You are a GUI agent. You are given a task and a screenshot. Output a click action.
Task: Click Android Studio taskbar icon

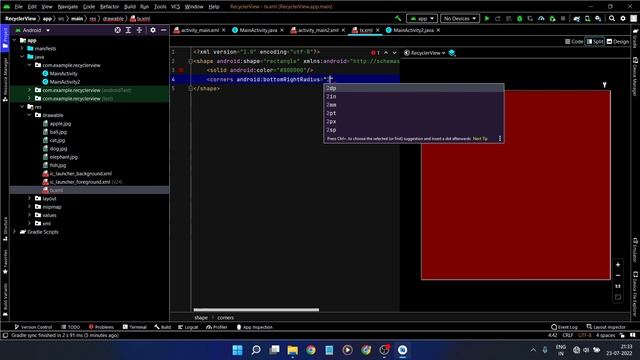point(402,350)
